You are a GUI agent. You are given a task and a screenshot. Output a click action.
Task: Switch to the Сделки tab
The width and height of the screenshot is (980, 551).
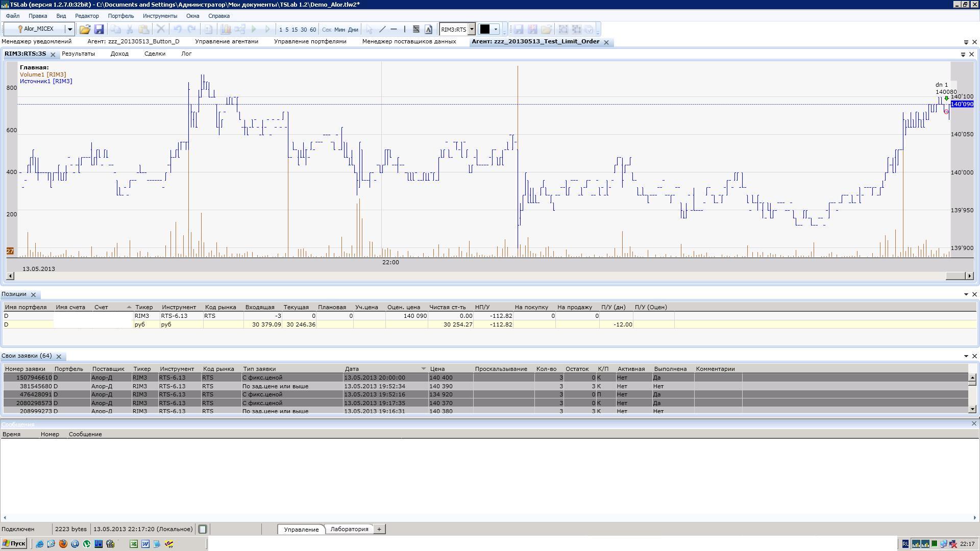pos(155,54)
